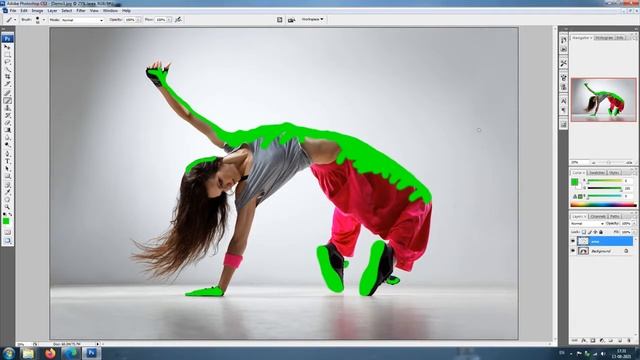Select the Brush tool in toolbox
This screenshot has height=360, width=640.
pyautogui.click(x=7, y=100)
